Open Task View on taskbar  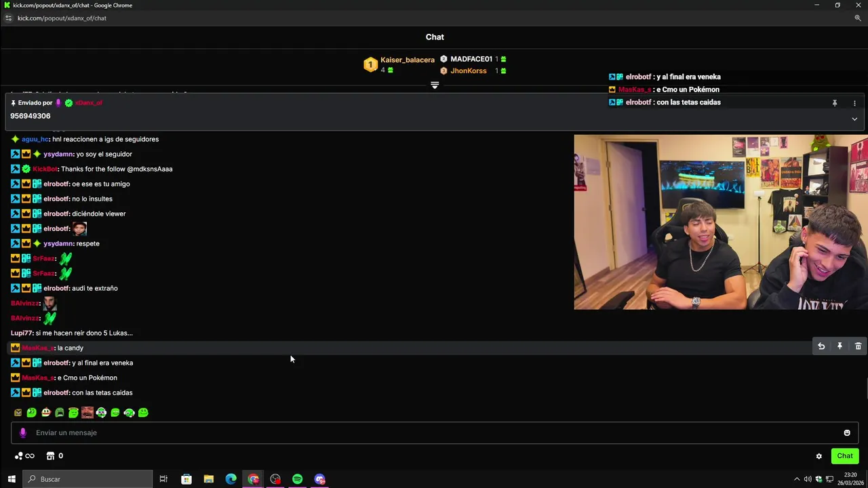163,479
